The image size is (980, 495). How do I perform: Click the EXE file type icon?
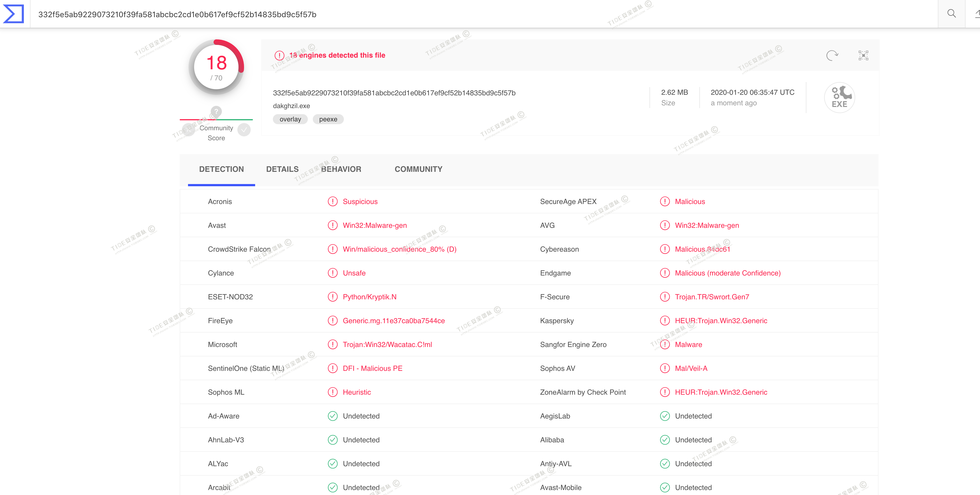839,98
